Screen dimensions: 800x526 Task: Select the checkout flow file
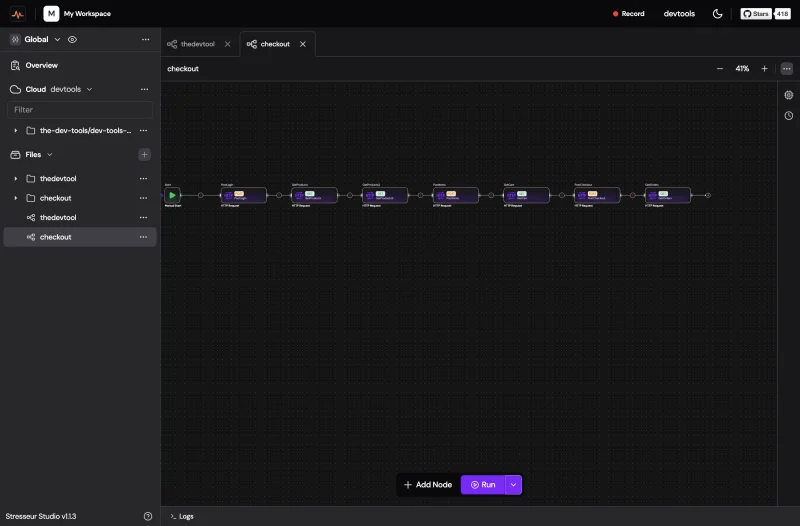(80, 237)
